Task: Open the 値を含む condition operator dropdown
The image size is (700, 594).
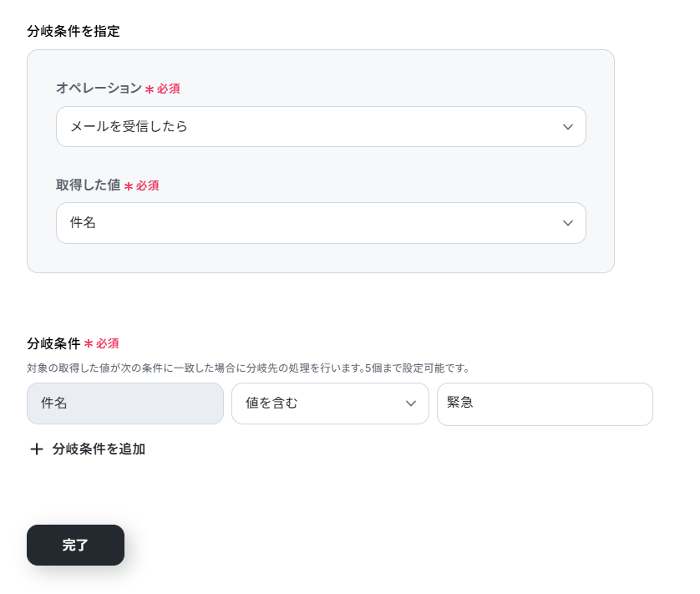Action: 330,404
